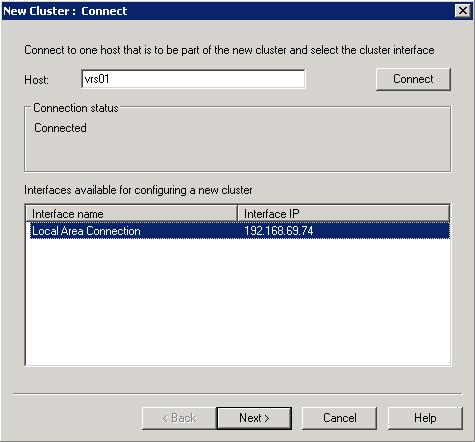Screen dimensions: 475x442
Task: Click the Host: label
Action: tap(36, 80)
